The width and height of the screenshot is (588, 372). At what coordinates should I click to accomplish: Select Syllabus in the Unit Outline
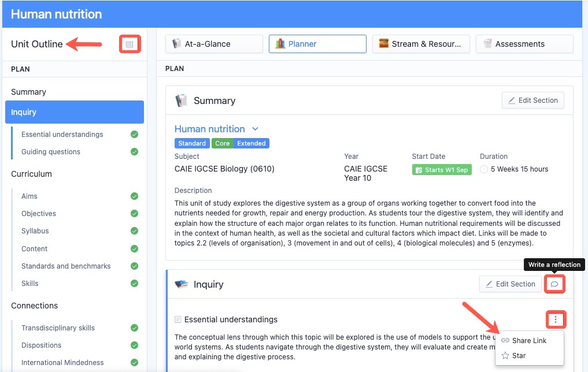35,231
